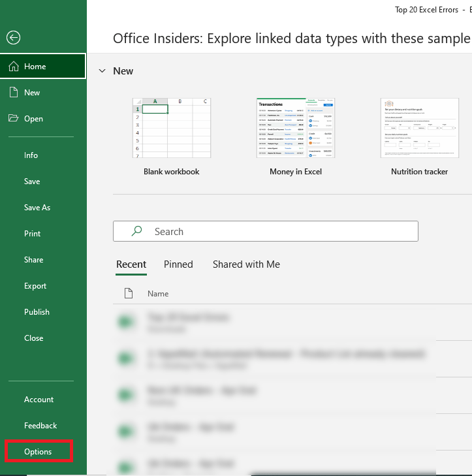
Task: Sort files by Name column header
Action: pos(158,294)
